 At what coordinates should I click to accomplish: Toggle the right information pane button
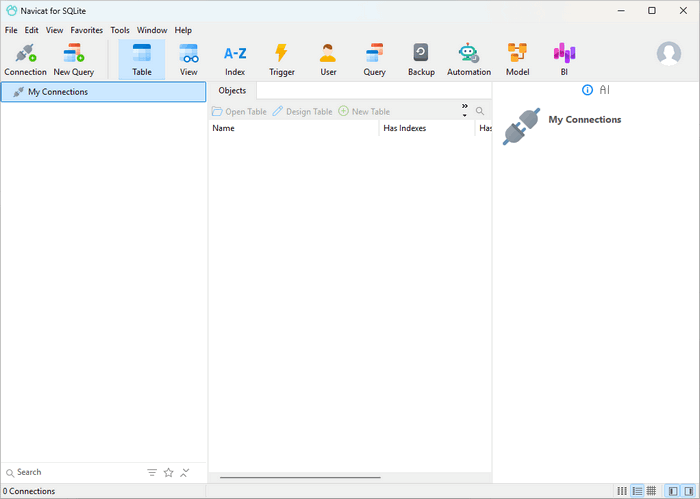tap(689, 491)
